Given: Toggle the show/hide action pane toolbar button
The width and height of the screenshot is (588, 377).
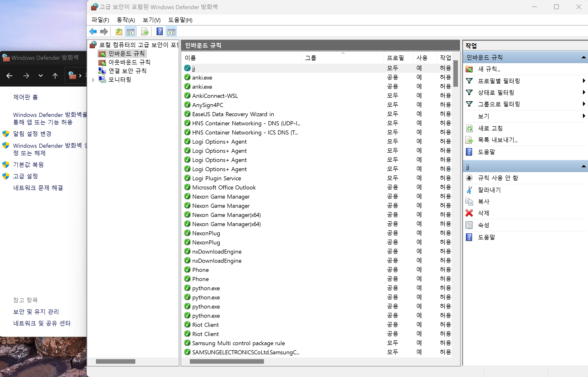Looking at the screenshot, I should (171, 32).
